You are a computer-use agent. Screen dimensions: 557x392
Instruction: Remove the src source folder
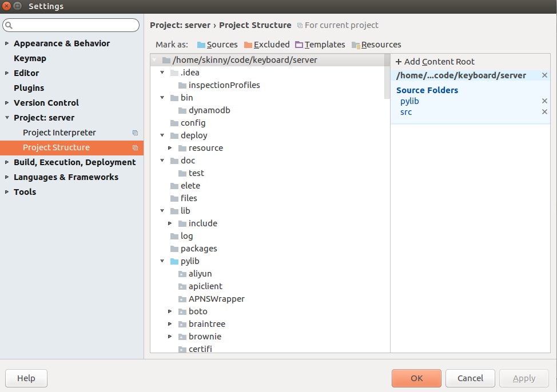(x=544, y=112)
